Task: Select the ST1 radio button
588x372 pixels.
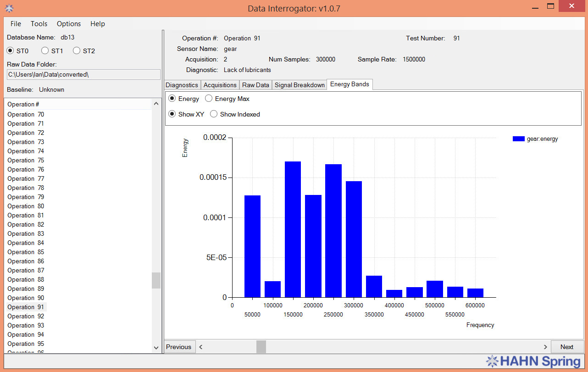Action: (45, 50)
